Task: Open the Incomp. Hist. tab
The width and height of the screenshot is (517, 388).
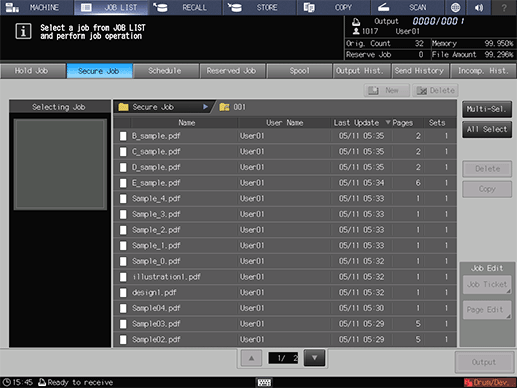Action: (483, 71)
